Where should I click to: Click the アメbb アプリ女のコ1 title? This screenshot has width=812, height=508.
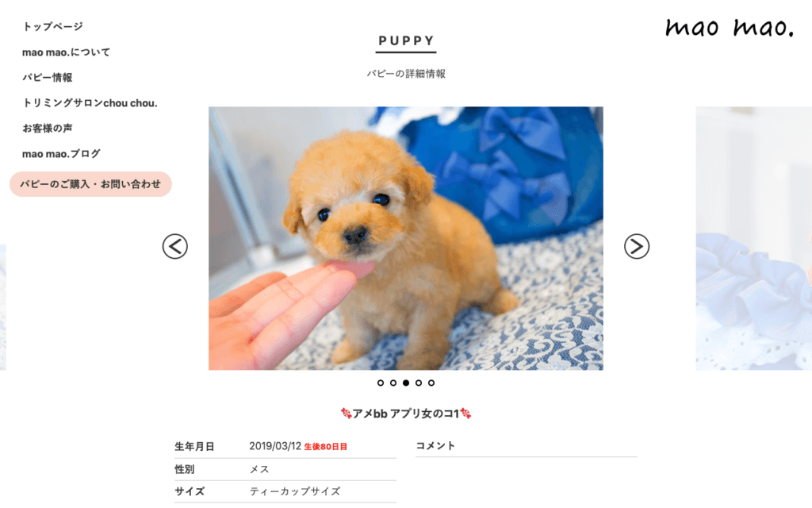pyautogui.click(x=406, y=413)
